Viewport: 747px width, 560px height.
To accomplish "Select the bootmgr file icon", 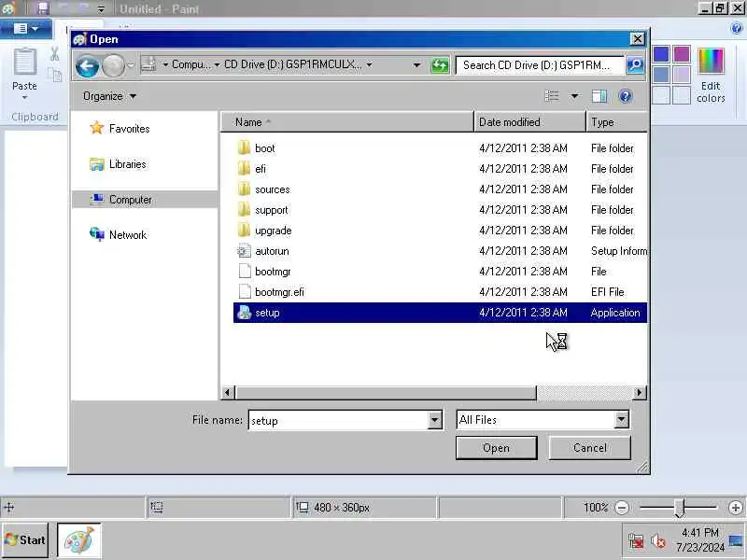I will click(x=244, y=271).
